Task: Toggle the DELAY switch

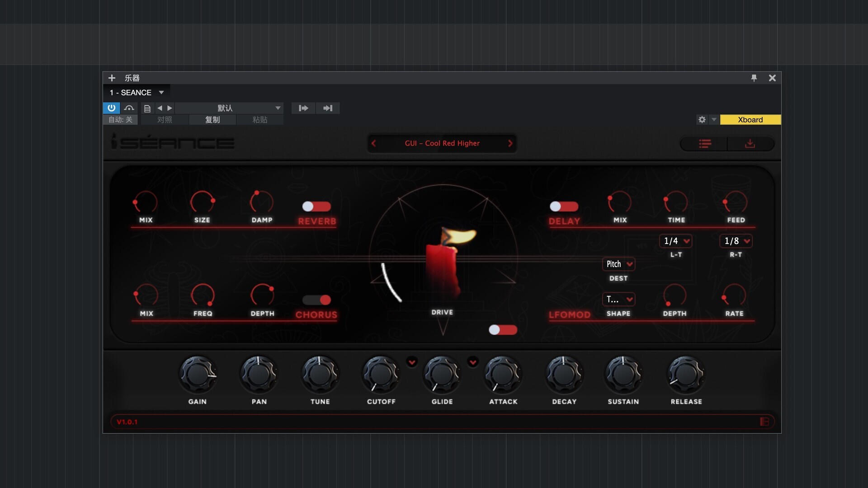Action: 564,206
